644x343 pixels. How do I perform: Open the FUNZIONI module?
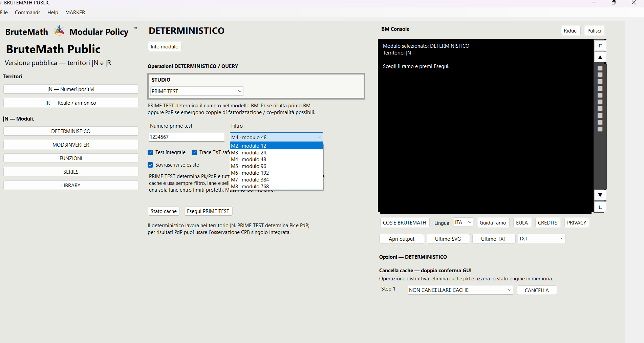[x=71, y=158]
